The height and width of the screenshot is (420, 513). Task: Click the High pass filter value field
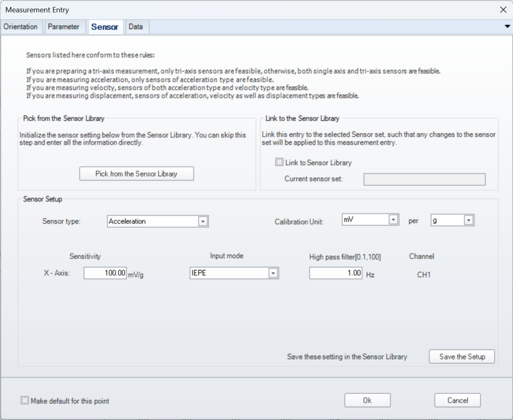click(335, 273)
